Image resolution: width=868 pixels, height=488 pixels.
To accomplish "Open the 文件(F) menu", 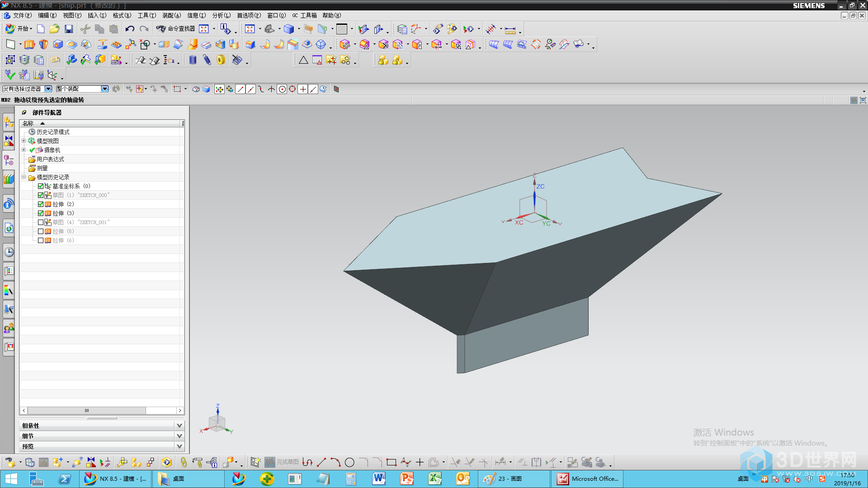I will [22, 15].
